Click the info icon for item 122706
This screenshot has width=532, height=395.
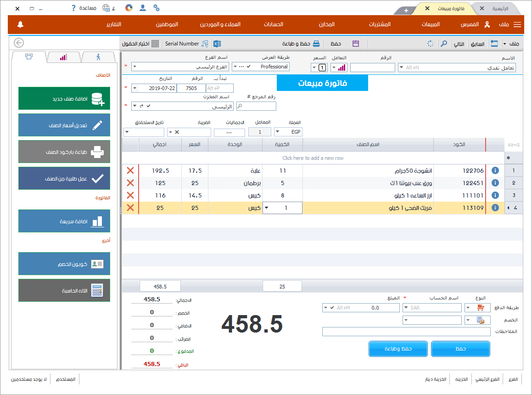(x=495, y=170)
